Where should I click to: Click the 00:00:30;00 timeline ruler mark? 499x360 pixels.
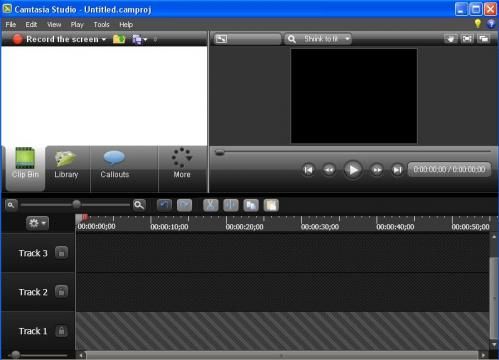tap(320, 227)
